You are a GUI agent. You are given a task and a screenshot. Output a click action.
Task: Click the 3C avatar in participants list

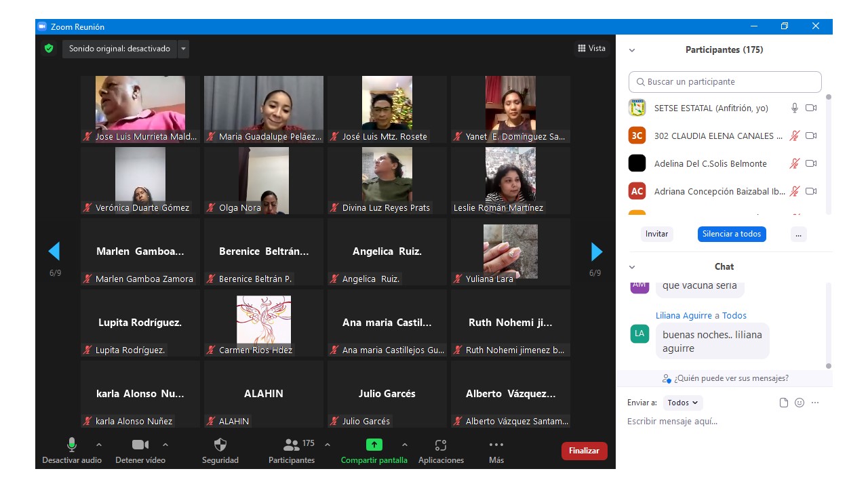pos(637,136)
